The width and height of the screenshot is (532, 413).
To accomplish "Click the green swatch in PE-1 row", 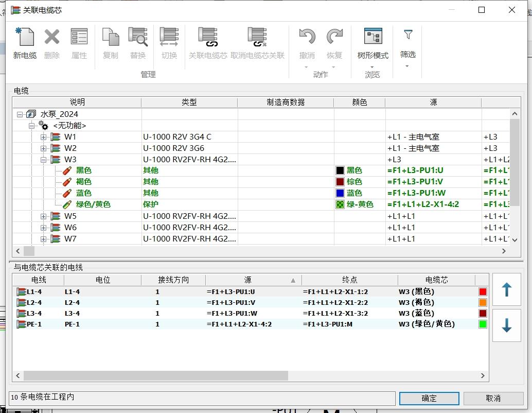I will [482, 324].
